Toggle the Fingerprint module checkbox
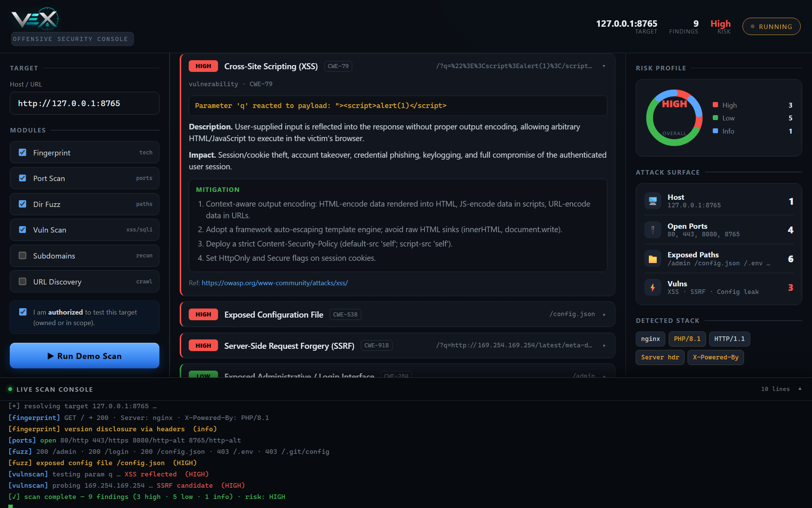 23,152
